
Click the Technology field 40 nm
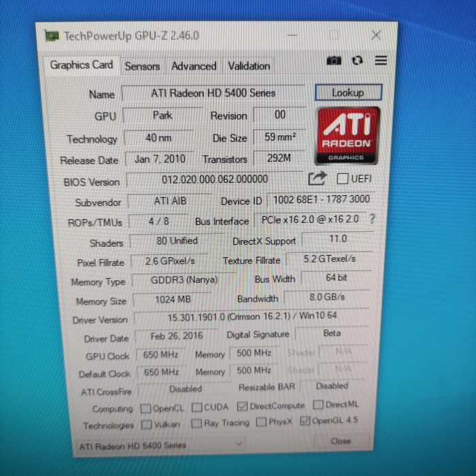(158, 138)
